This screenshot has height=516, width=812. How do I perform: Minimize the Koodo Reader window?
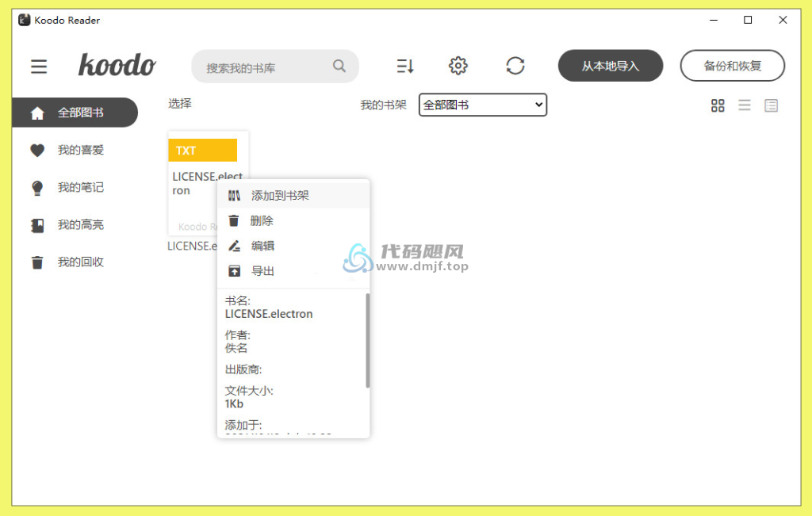pyautogui.click(x=714, y=20)
